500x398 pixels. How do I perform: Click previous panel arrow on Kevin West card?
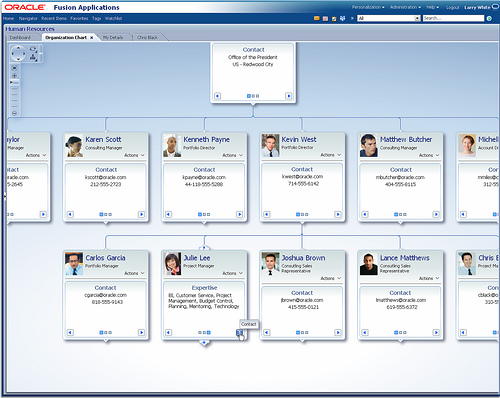coord(266,214)
